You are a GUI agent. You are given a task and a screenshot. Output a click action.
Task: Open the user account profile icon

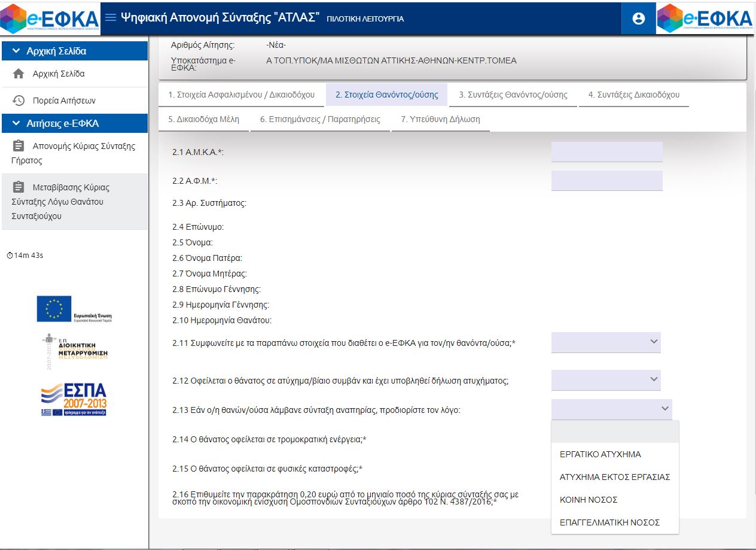click(x=638, y=19)
